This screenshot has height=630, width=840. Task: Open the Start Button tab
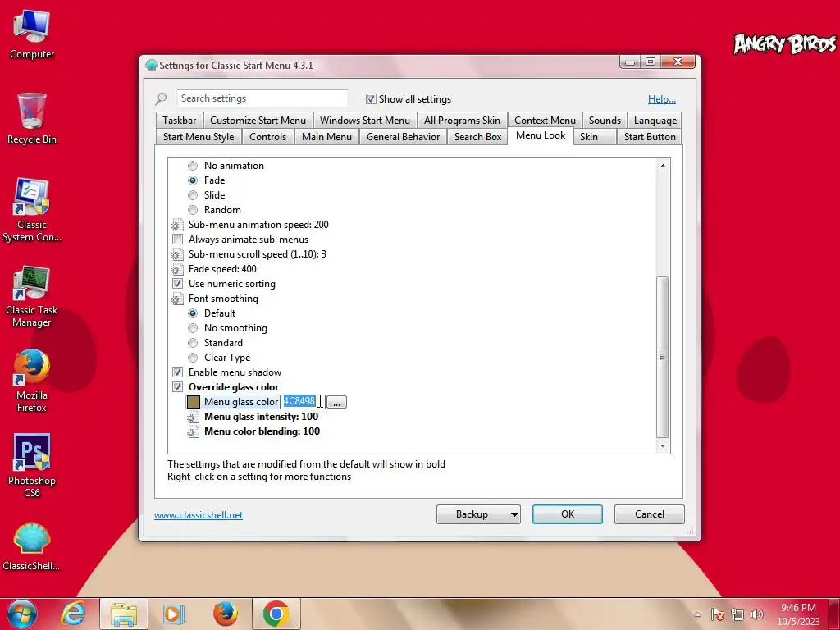click(x=650, y=137)
